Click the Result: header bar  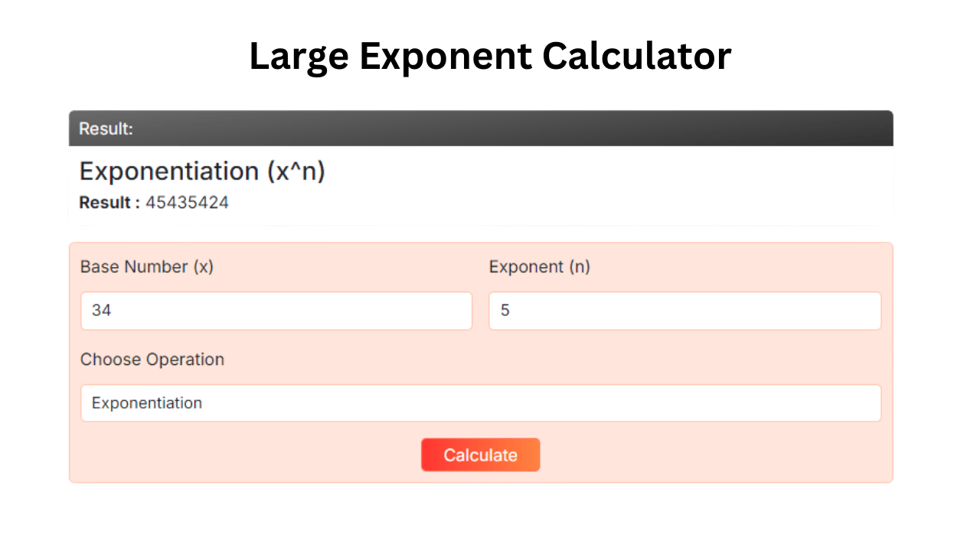click(481, 129)
